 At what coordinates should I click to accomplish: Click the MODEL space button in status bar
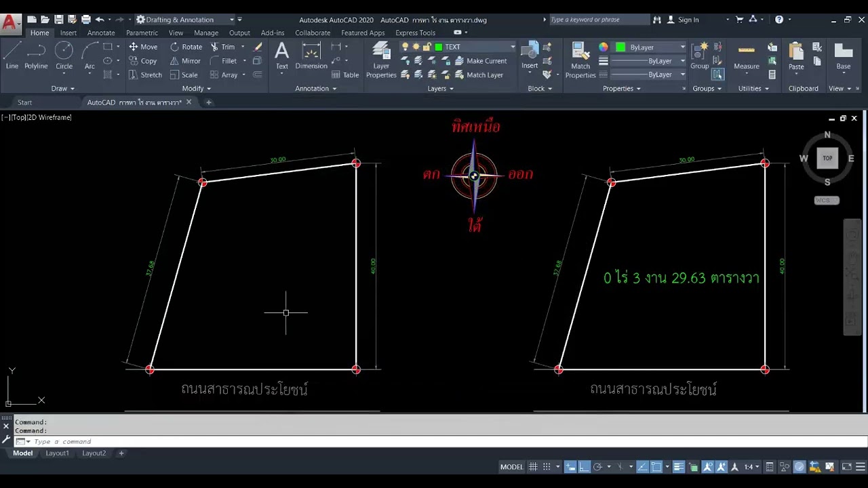511,467
